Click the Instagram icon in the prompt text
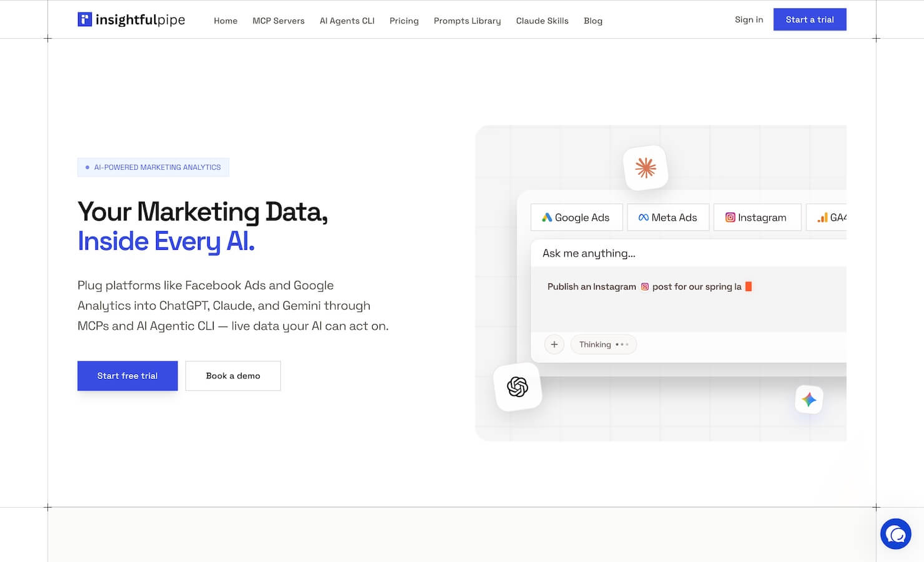Image resolution: width=924 pixels, height=562 pixels. 645,287
